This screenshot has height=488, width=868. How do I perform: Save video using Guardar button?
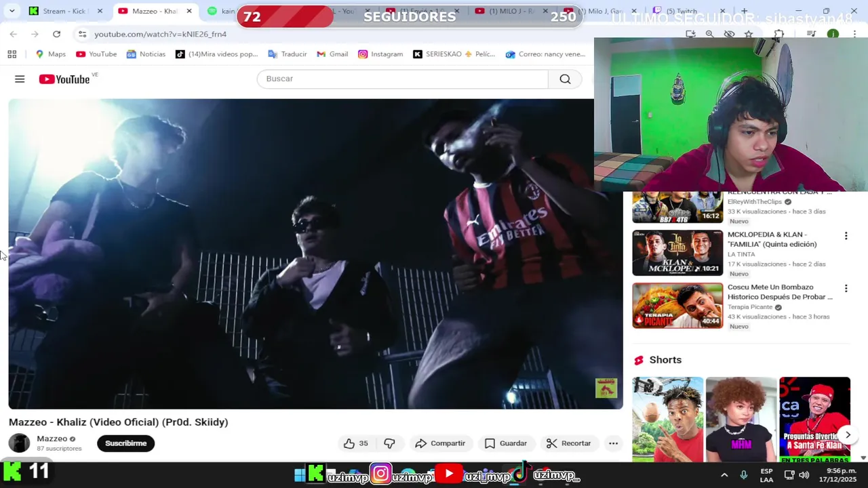(x=506, y=443)
